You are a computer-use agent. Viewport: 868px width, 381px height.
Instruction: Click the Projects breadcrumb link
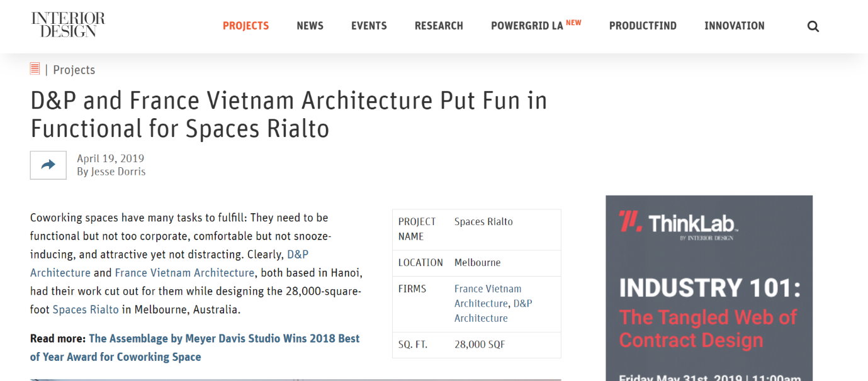(x=74, y=70)
